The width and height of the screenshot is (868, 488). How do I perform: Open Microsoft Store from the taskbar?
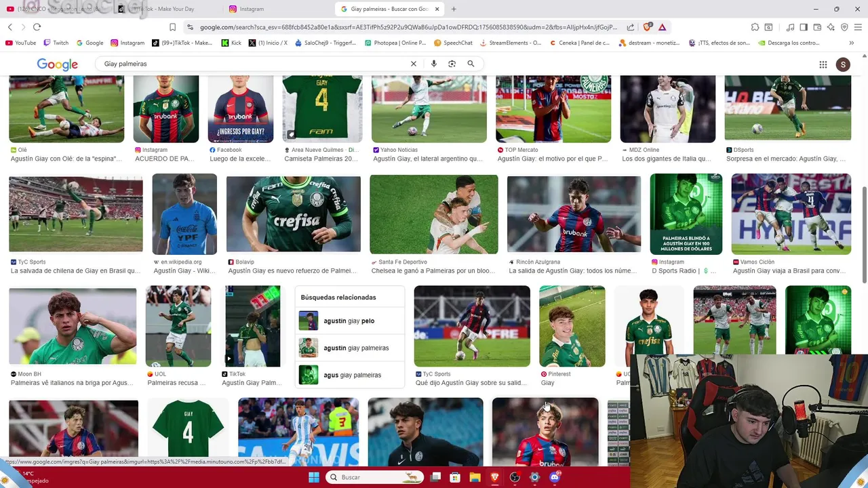click(455, 477)
